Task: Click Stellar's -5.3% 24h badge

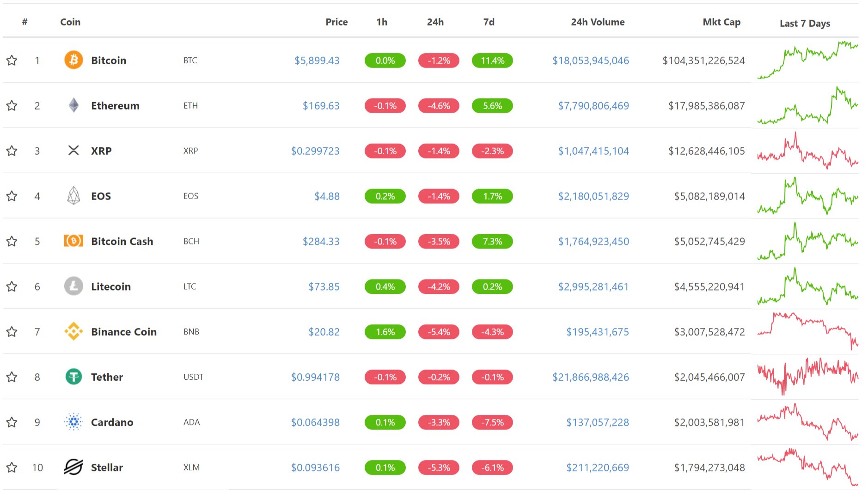Action: click(x=439, y=468)
